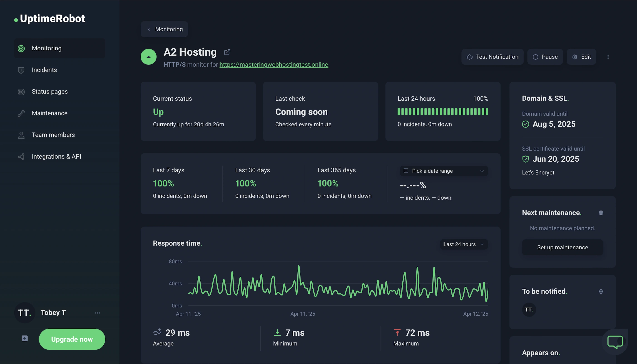Click the three-dot more options menu
The height and width of the screenshot is (364, 637).
[608, 57]
